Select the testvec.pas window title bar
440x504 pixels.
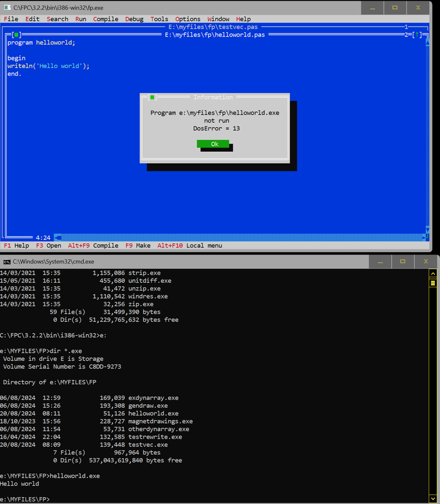pyautogui.click(x=213, y=27)
